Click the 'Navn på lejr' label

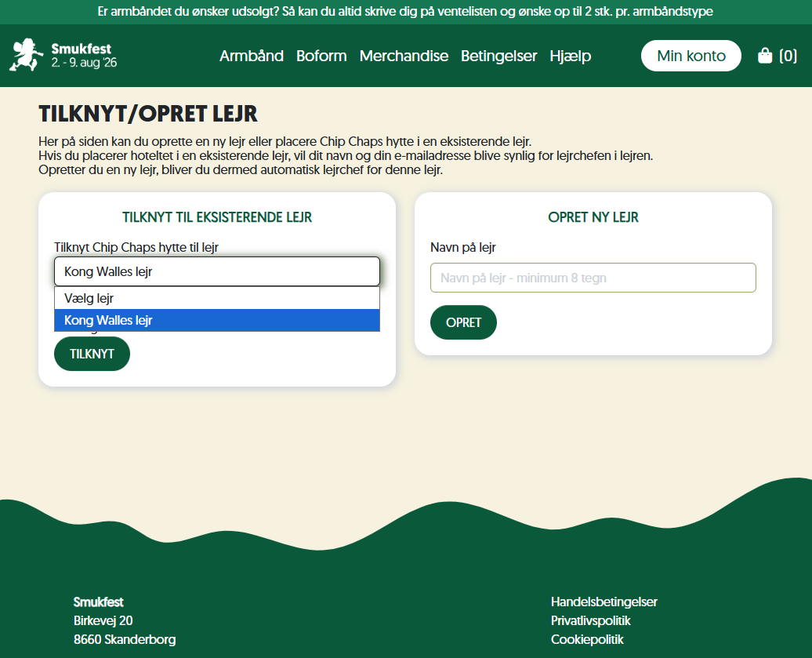point(463,247)
